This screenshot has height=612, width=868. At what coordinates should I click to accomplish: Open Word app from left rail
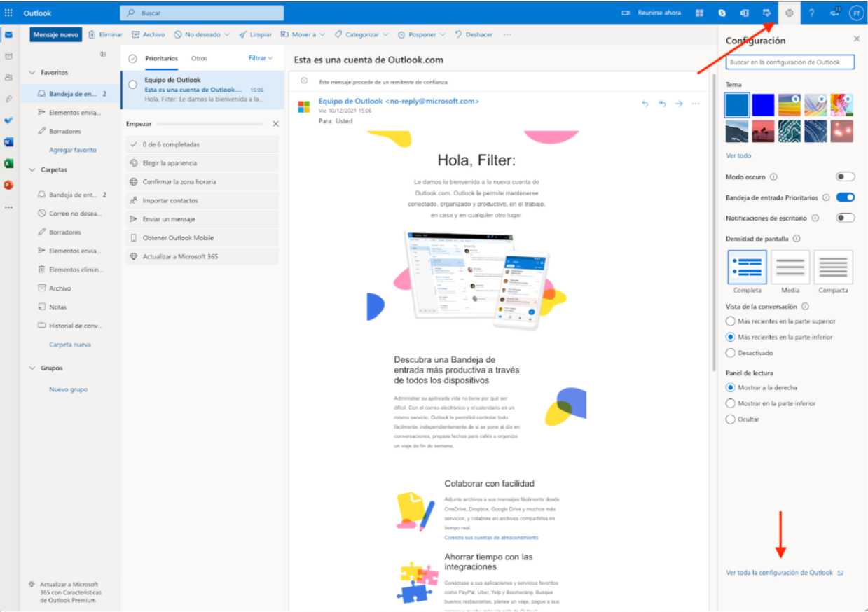tap(8, 141)
